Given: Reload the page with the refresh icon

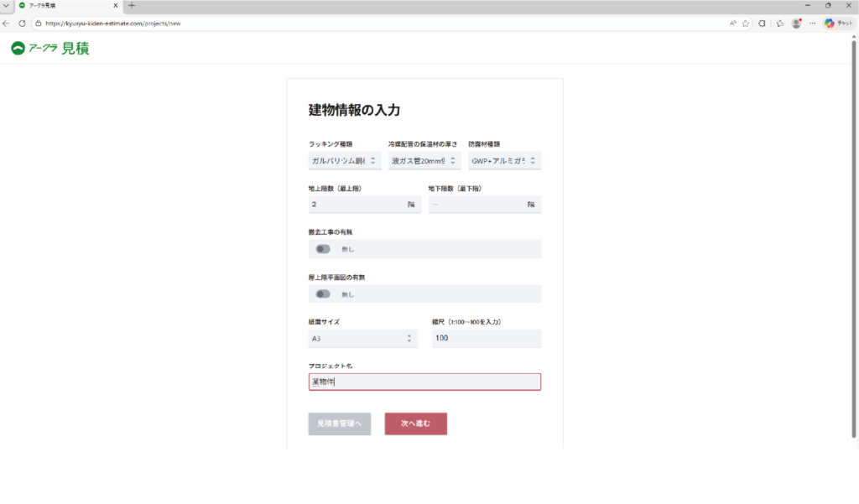Looking at the screenshot, I should click(x=22, y=23).
